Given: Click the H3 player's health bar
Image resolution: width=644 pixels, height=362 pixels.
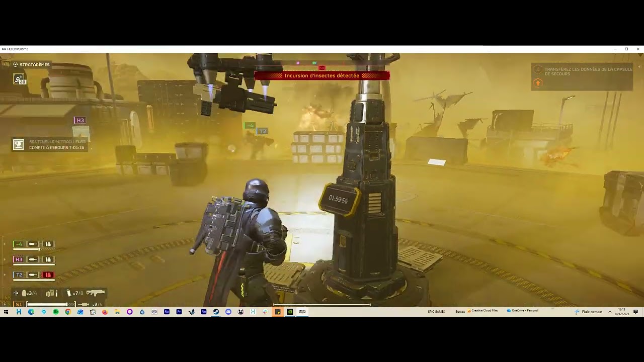Looking at the screenshot, I should point(34,265).
